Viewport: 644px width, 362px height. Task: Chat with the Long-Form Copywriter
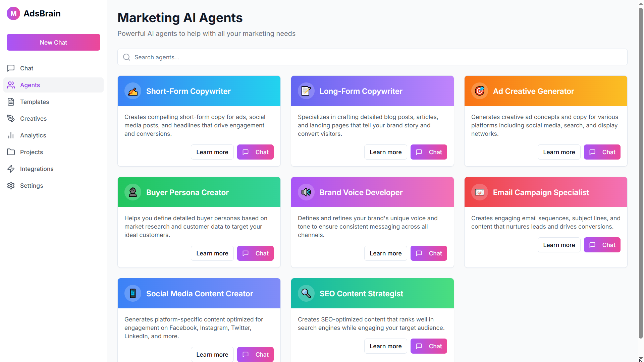[429, 152]
